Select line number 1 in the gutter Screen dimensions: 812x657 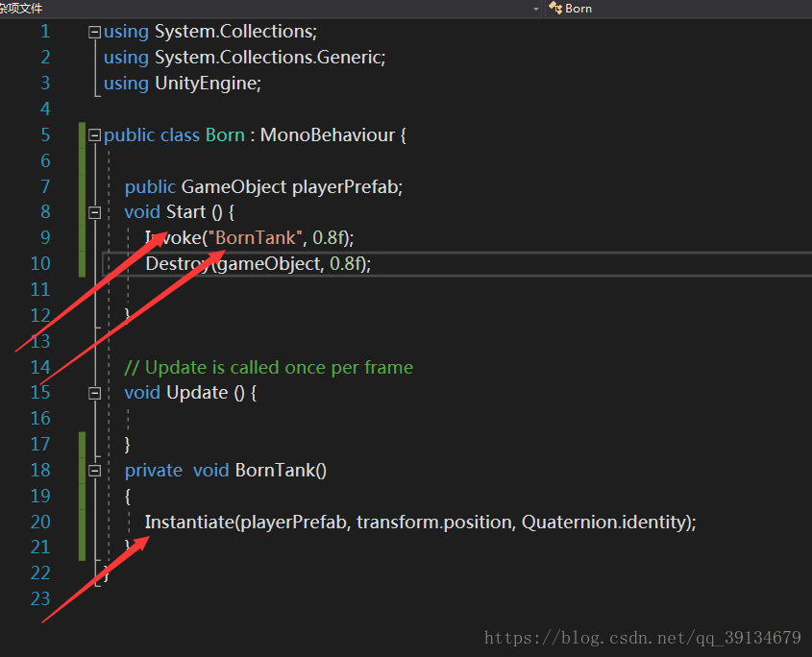(45, 32)
